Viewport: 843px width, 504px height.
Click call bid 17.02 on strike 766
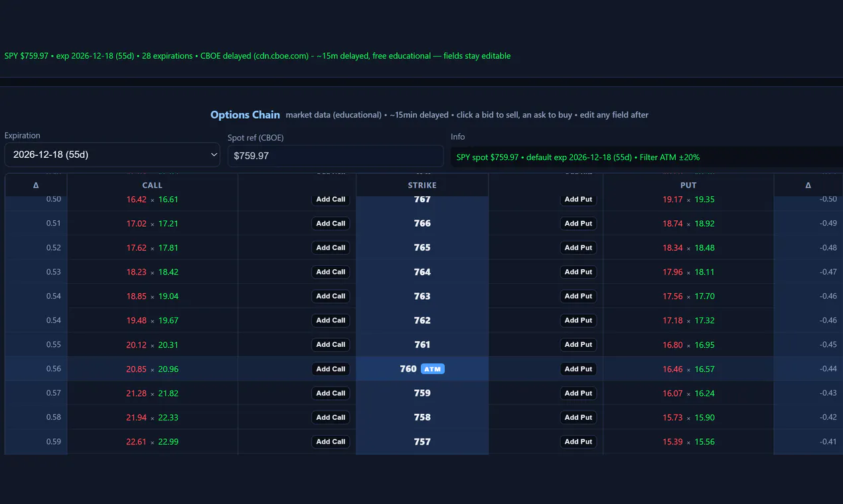pos(136,223)
